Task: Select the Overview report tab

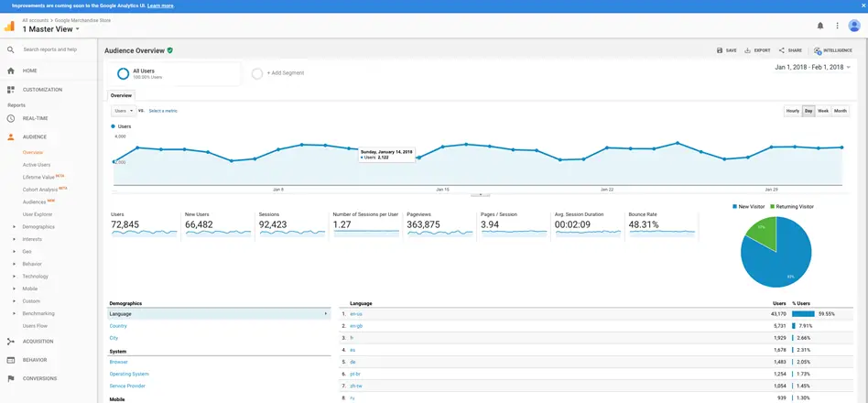Action: 121,95
